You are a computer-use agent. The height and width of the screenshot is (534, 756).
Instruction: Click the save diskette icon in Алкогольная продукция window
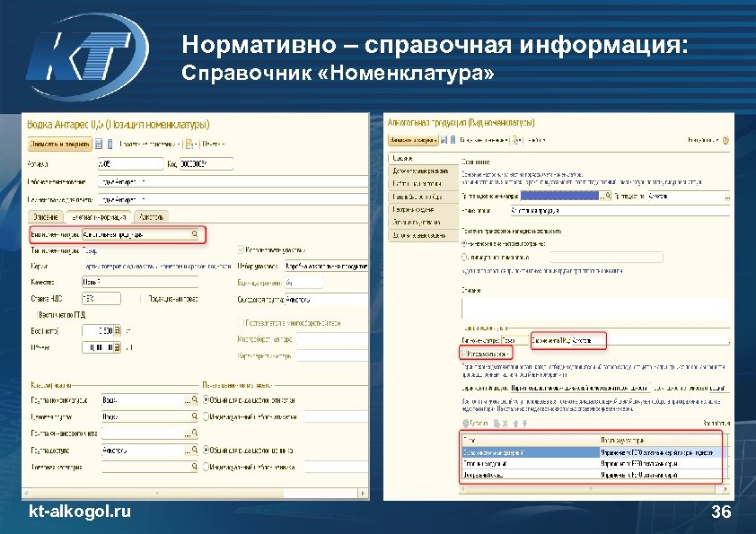click(x=444, y=140)
